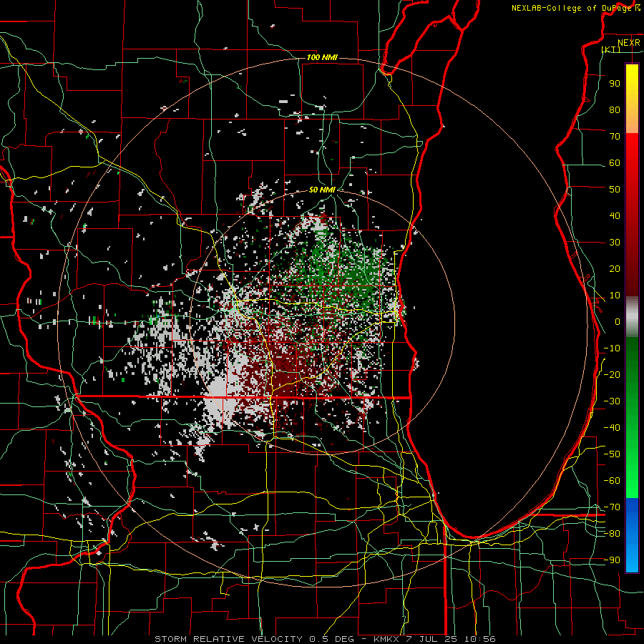Click the -50 value on velocity scale
Image resolution: width=644 pixels, height=644 pixels.
tap(612, 454)
